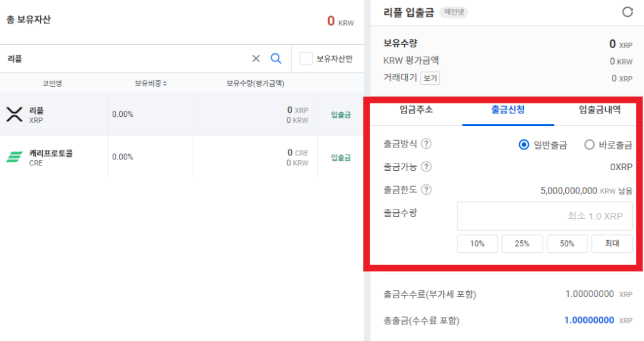The width and height of the screenshot is (644, 341).
Task: Click the 총 보유자산 heading
Action: 29,20
